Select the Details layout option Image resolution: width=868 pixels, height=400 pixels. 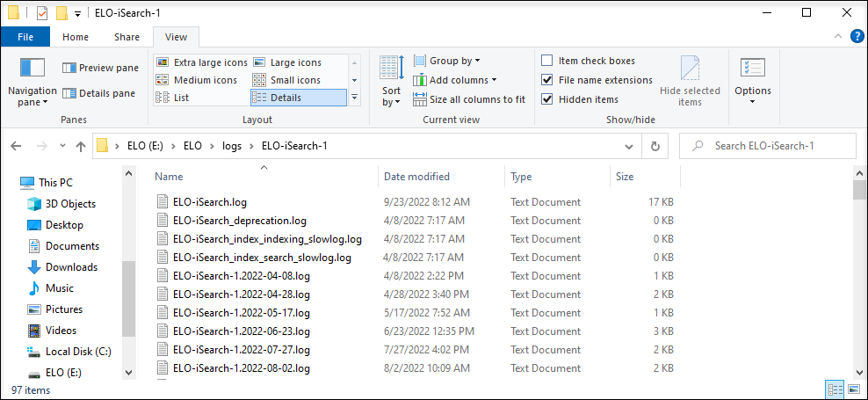(299, 98)
